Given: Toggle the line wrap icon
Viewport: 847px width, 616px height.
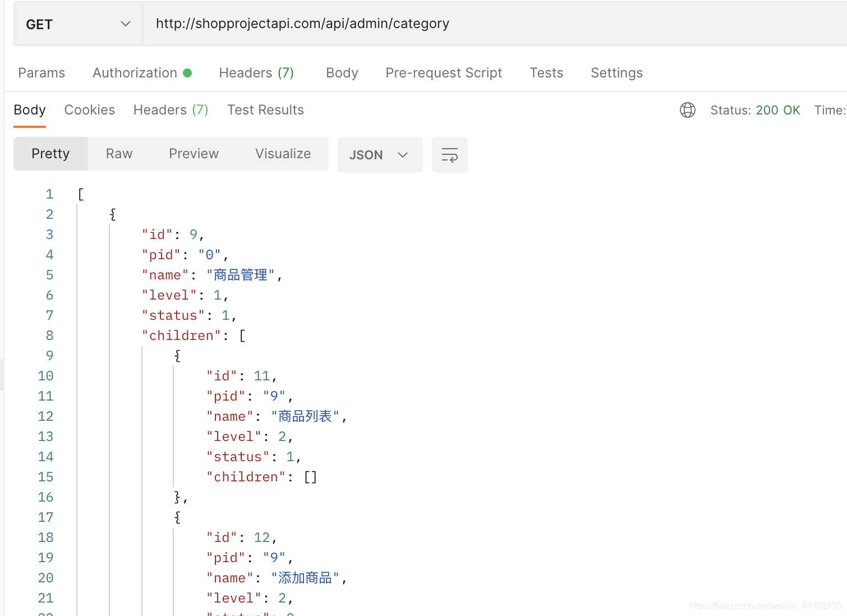Looking at the screenshot, I should (x=450, y=155).
